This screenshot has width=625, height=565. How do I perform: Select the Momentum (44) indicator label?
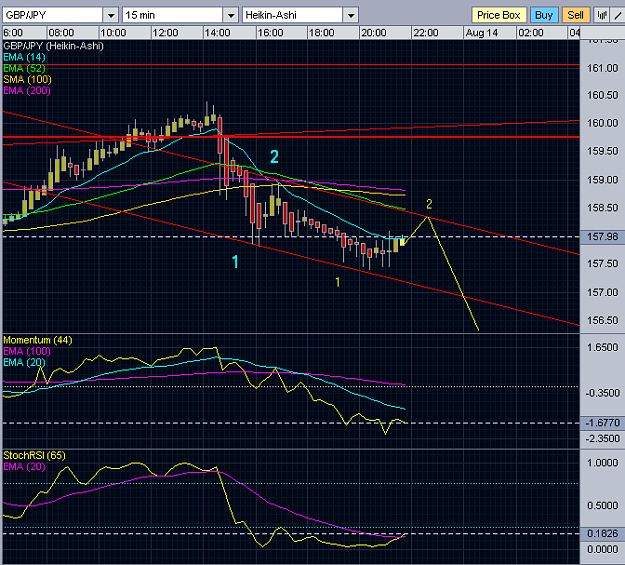coord(38,340)
